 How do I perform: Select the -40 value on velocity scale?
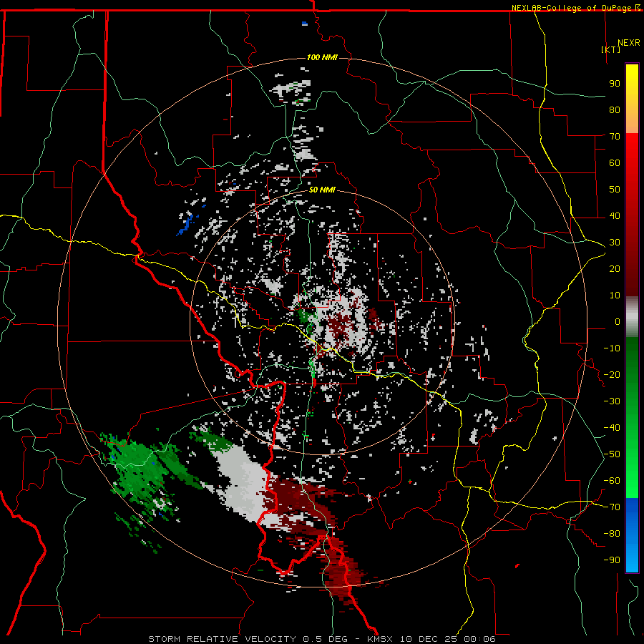pos(612,428)
